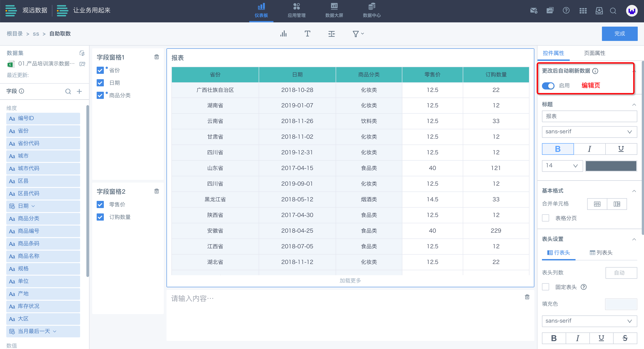Click merge cells horizontally icon
Viewport: 644px width, 349px height.
tap(597, 204)
